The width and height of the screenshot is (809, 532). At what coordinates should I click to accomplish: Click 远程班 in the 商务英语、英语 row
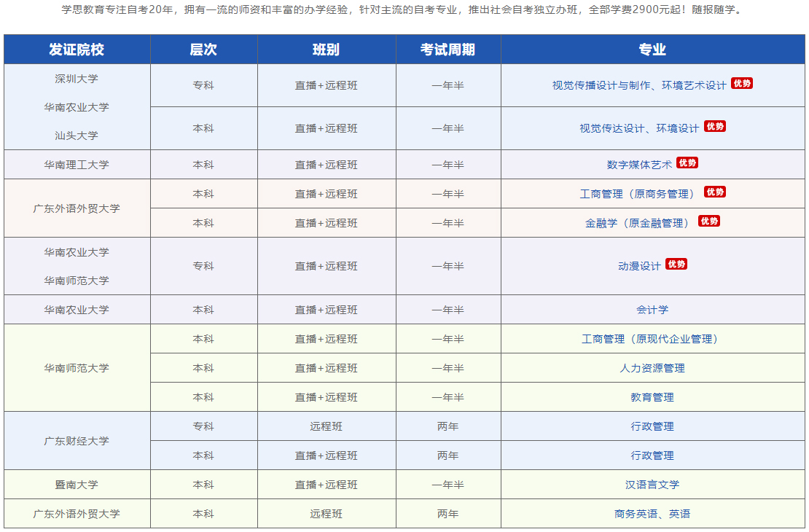pyautogui.click(x=326, y=514)
